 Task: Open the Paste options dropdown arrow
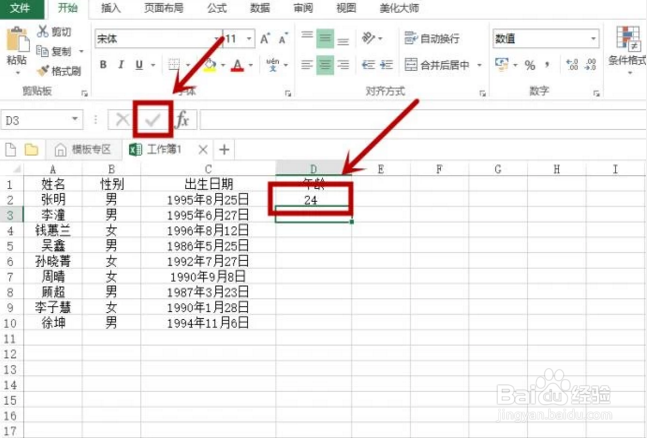17,73
